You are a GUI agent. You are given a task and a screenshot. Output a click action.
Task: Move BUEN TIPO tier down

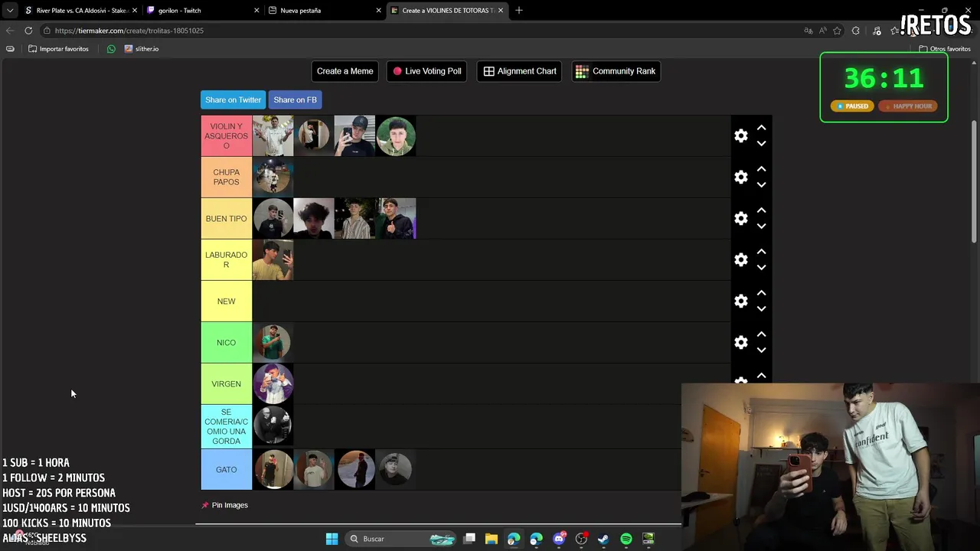(761, 226)
